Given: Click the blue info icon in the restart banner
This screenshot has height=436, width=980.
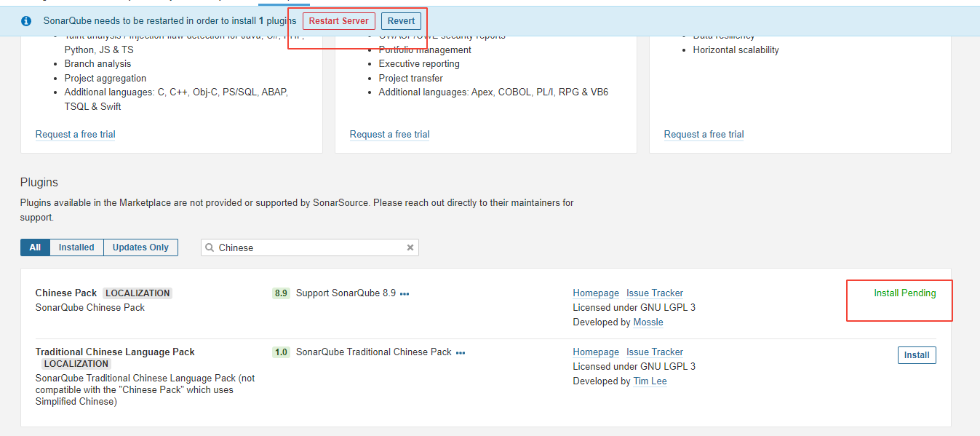Looking at the screenshot, I should click(26, 21).
